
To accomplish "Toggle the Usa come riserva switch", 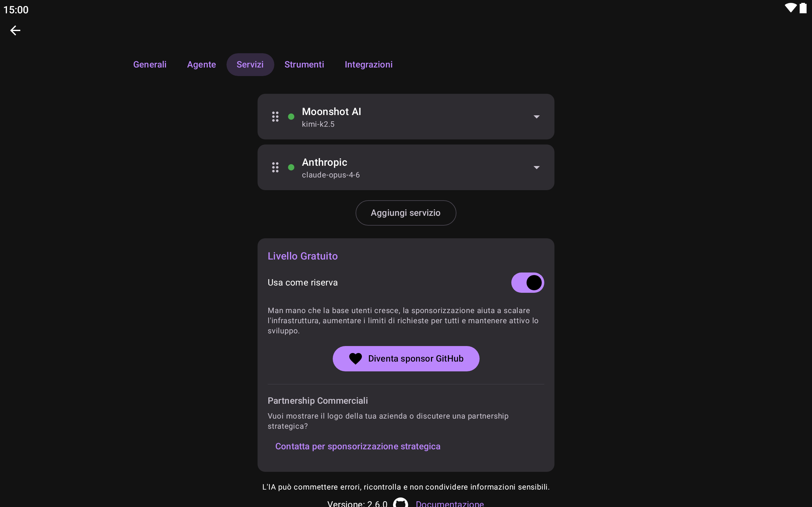I will [527, 283].
